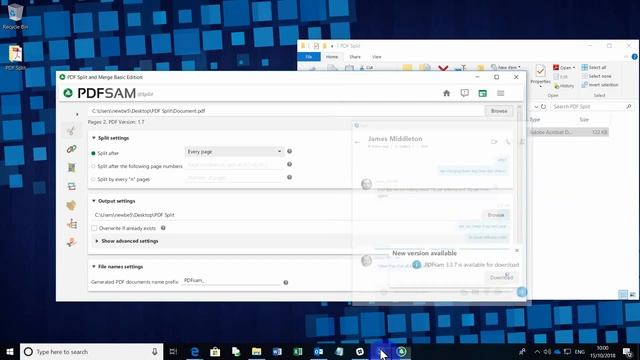Dismiss the New version available popup

pyautogui.click(x=517, y=250)
